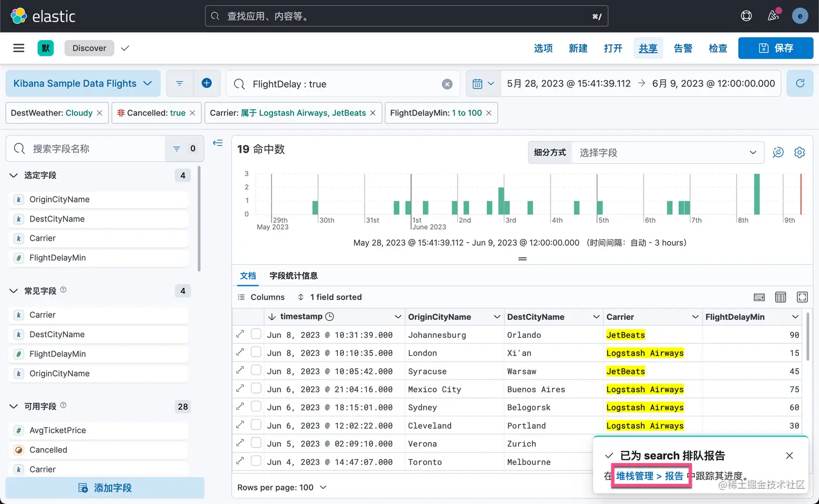Open the help menu lifebuoy icon
819x504 pixels.
(x=746, y=16)
